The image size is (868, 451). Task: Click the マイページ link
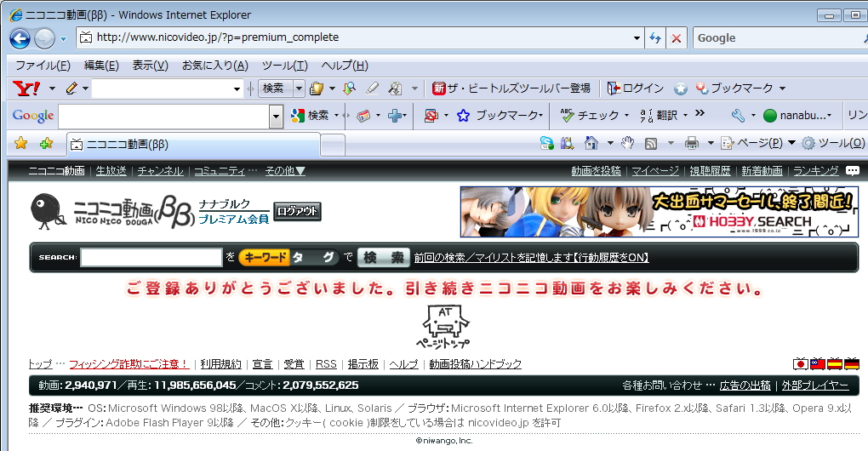click(x=655, y=171)
